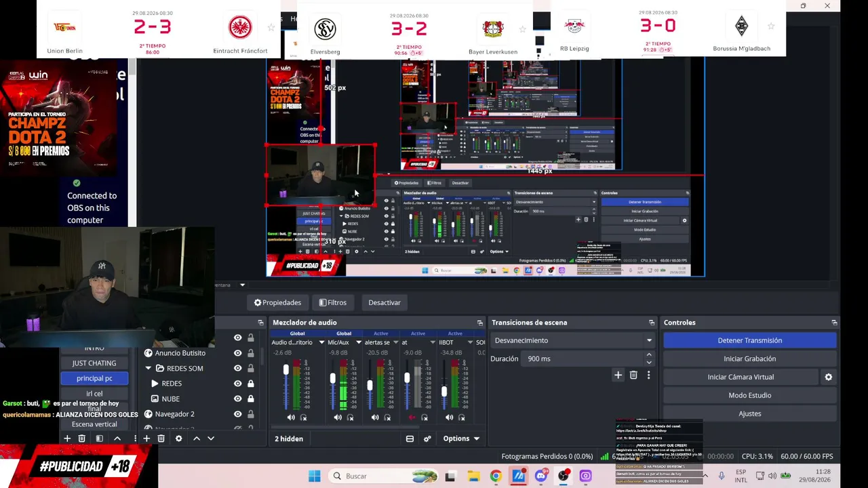The height and width of the screenshot is (488, 868).
Task: Unmute the at audio channel
Action: coord(412,418)
